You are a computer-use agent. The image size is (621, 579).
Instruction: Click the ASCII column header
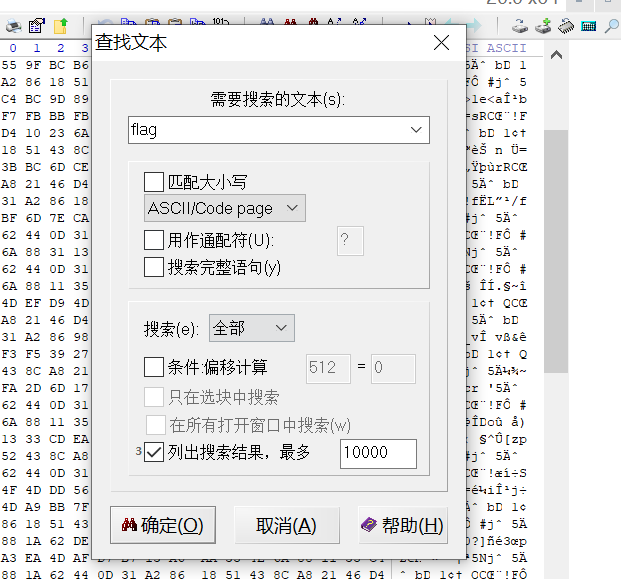click(506, 48)
